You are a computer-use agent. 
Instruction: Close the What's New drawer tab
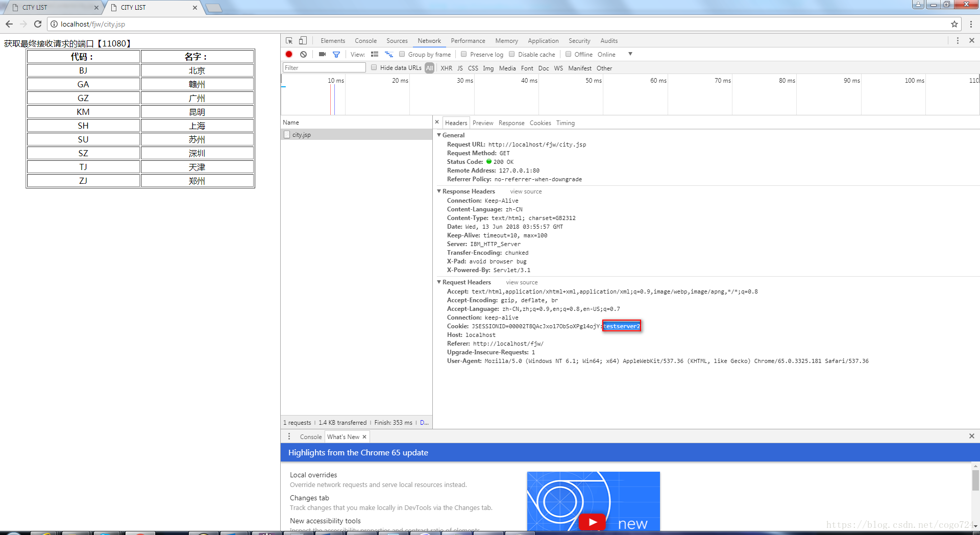[x=364, y=437]
